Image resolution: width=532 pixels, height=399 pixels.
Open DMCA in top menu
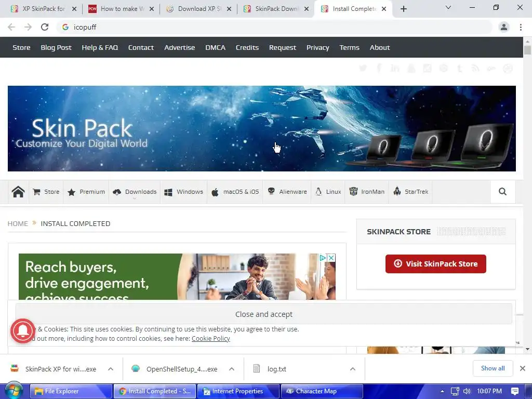[x=215, y=47]
